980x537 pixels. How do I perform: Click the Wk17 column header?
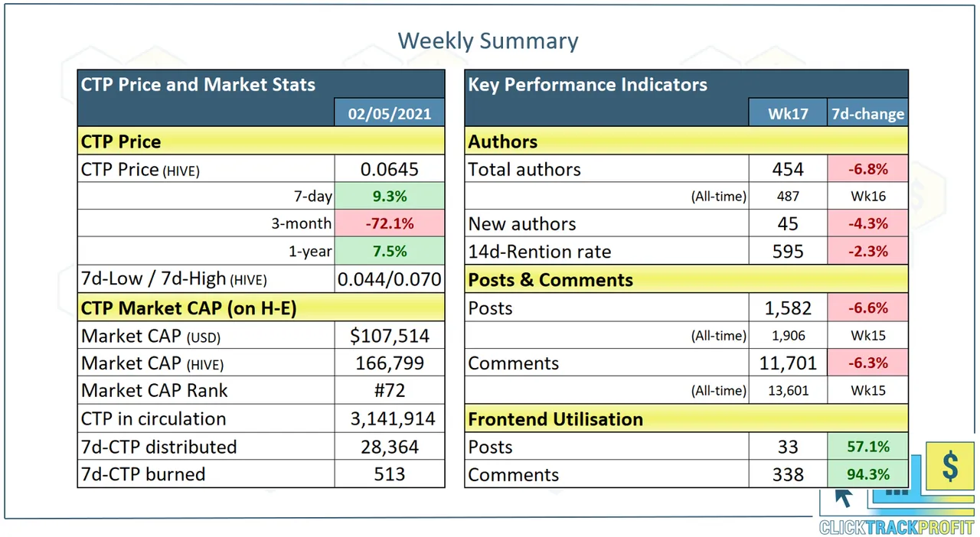(x=788, y=114)
